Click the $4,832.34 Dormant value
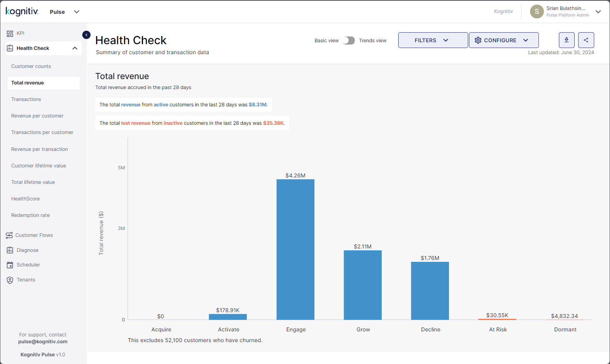The image size is (610, 364). click(x=565, y=316)
